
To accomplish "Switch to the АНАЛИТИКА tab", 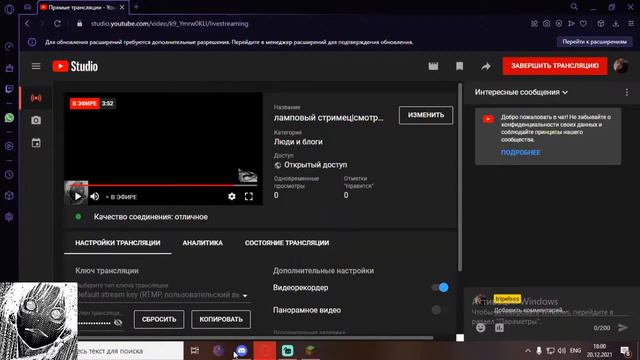I will (202, 243).
